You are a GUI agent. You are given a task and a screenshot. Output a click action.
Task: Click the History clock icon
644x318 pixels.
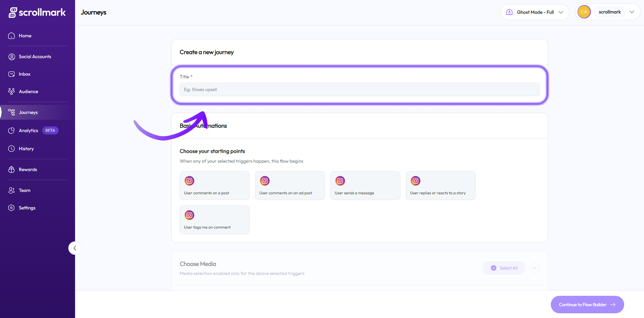[11, 149]
